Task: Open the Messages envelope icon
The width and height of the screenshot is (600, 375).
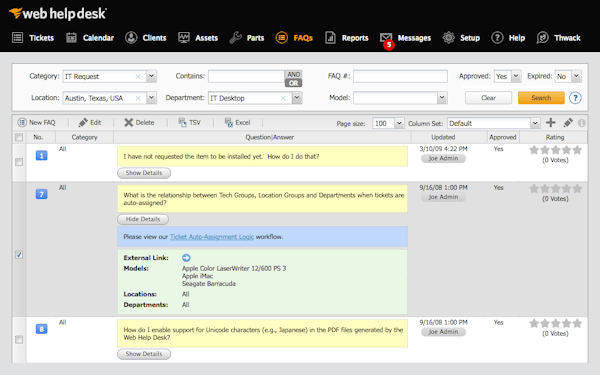Action: [x=386, y=38]
